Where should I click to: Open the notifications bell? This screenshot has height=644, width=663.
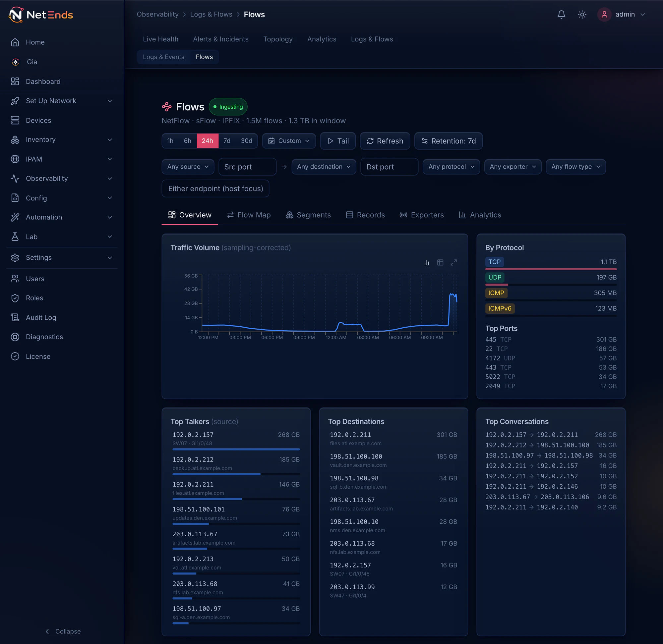pyautogui.click(x=561, y=15)
